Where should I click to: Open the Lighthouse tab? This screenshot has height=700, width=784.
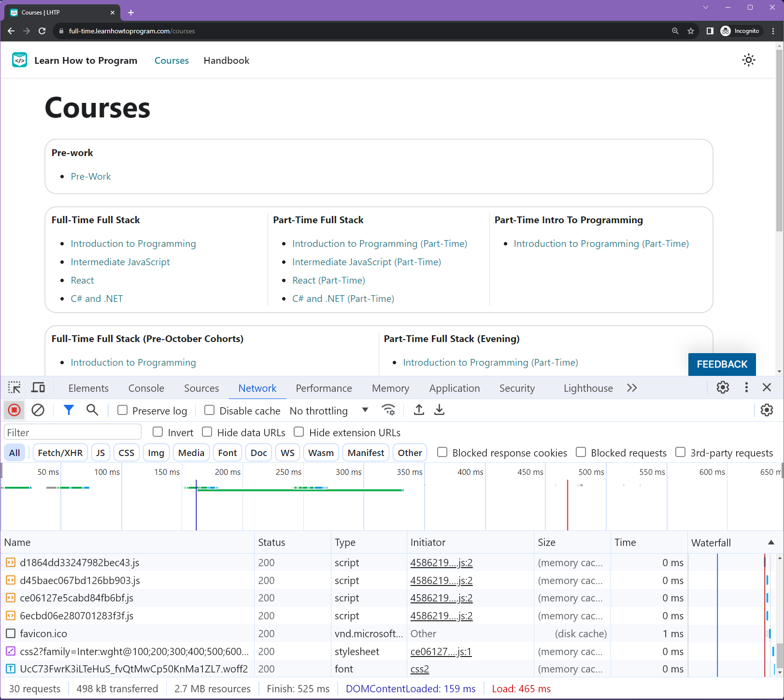tap(588, 388)
